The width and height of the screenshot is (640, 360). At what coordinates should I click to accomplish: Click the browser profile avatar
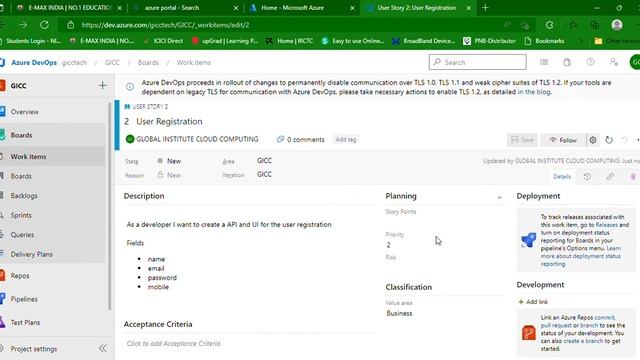[617, 25]
